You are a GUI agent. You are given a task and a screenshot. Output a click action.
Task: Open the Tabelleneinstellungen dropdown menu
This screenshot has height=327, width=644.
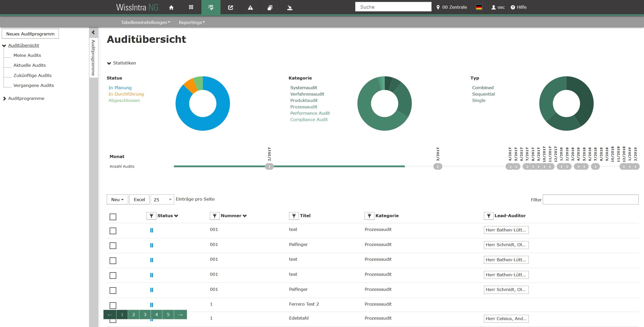coord(145,22)
